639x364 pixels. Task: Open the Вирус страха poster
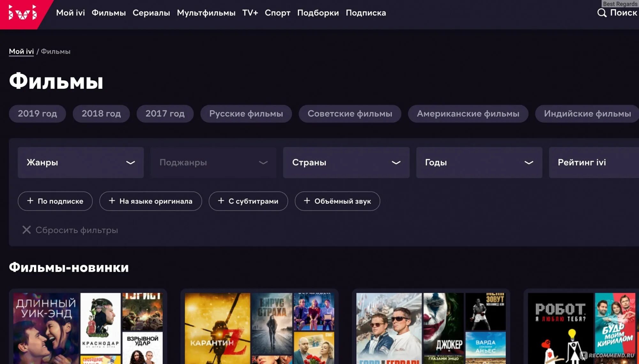[x=272, y=323]
